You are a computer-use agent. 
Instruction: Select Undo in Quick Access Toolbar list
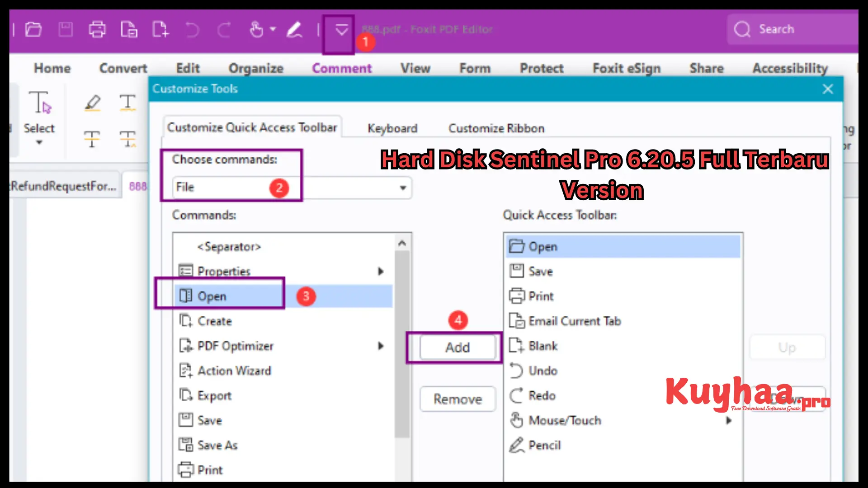point(623,371)
